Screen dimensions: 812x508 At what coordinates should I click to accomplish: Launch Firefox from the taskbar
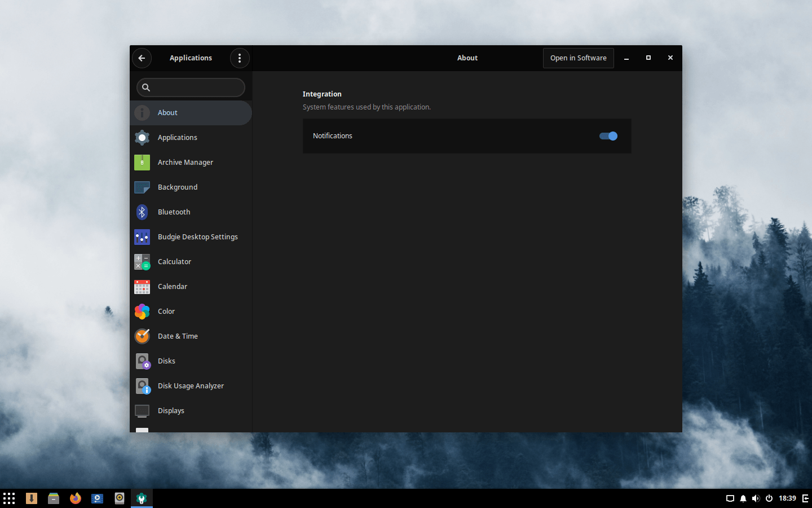coord(76,498)
